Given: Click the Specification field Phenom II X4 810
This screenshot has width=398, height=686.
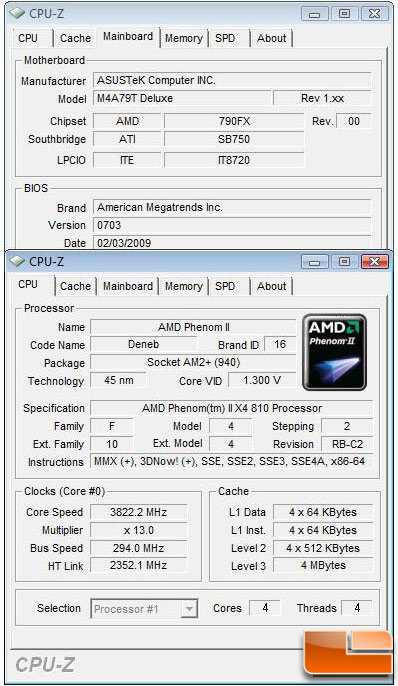Looking at the screenshot, I should [232, 408].
